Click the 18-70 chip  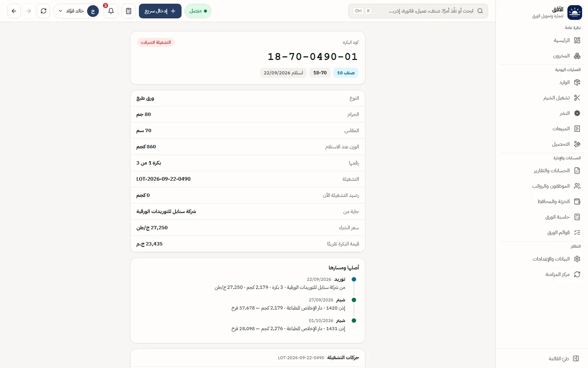[320, 73]
